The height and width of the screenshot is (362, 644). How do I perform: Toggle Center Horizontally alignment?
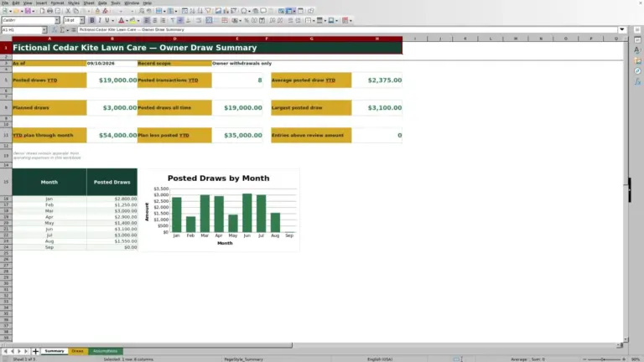155,20
